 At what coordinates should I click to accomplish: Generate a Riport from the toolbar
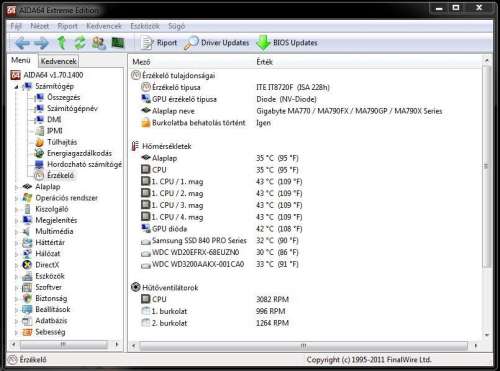click(x=159, y=43)
